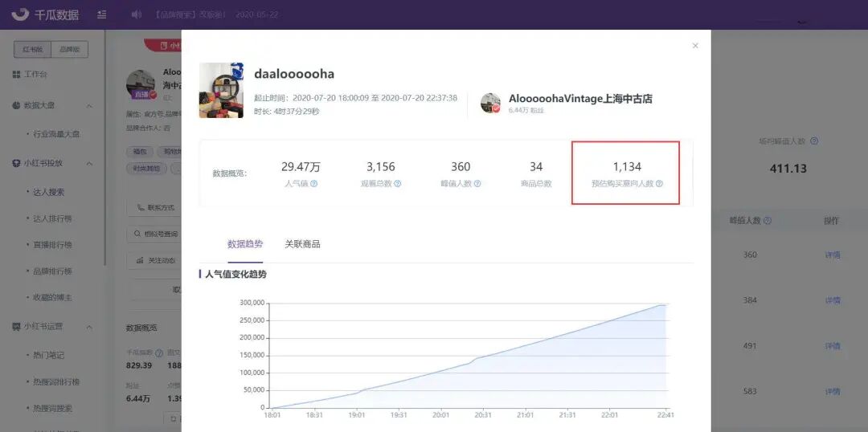Viewport: 868px width, 432px height.
Task: Click the 时长: 4时37分29秒 text
Action: [287, 111]
